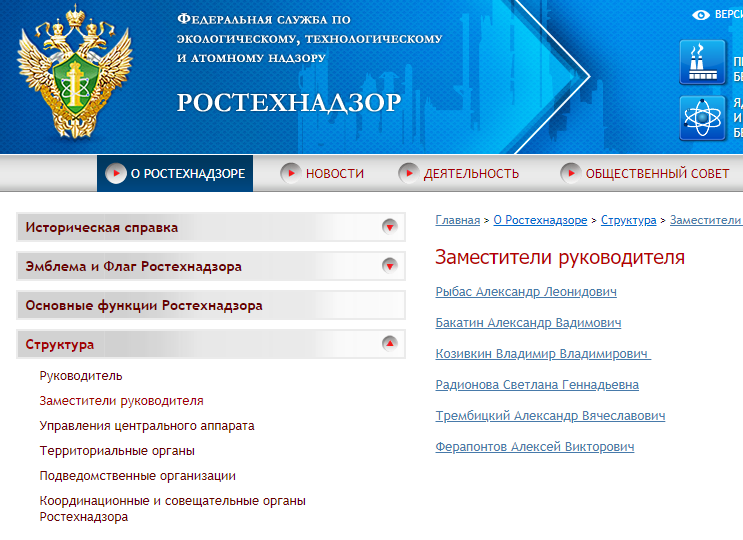Open Эмблема и Флаг Ростехнадзора heading
The image size is (743, 540).
(x=134, y=266)
